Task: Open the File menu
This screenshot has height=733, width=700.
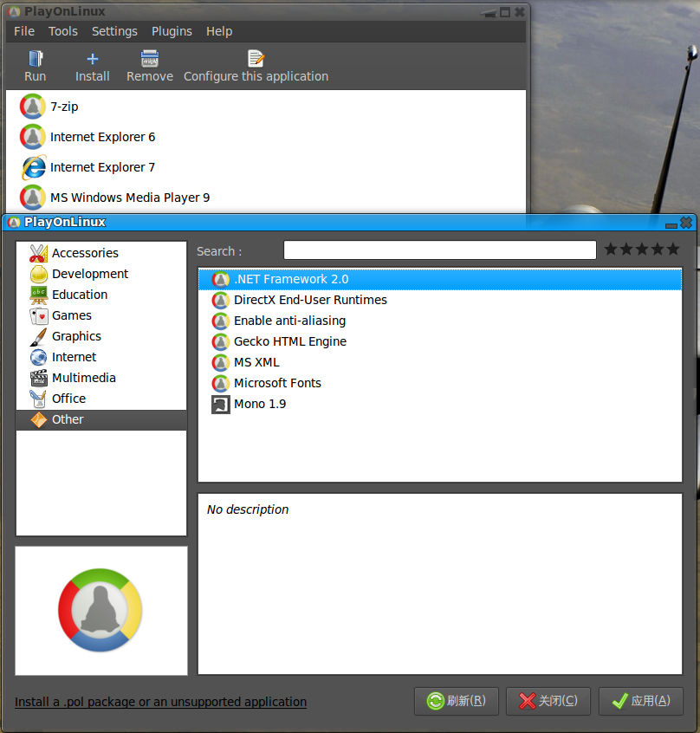Action: 24,31
